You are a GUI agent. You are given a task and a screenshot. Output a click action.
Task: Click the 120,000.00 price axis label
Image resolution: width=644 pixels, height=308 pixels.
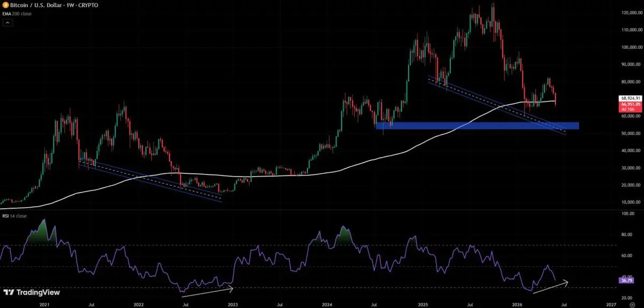(x=632, y=12)
